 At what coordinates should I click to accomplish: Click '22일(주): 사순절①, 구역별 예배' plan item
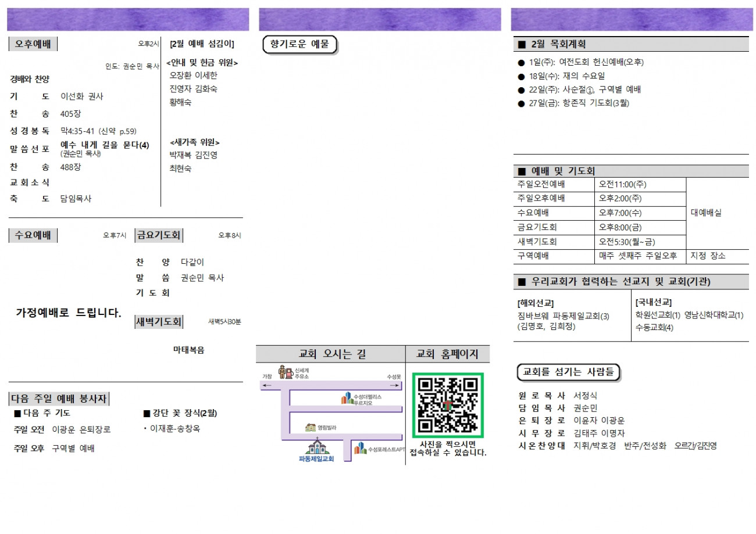click(585, 89)
